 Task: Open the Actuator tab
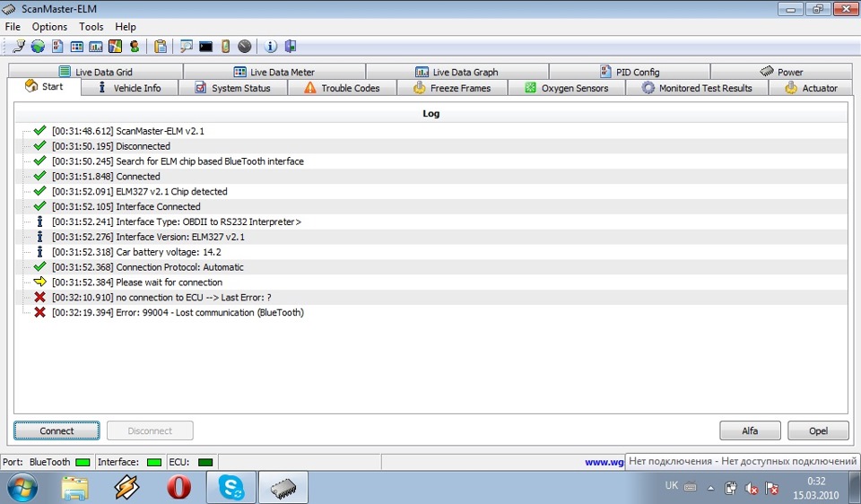811,88
